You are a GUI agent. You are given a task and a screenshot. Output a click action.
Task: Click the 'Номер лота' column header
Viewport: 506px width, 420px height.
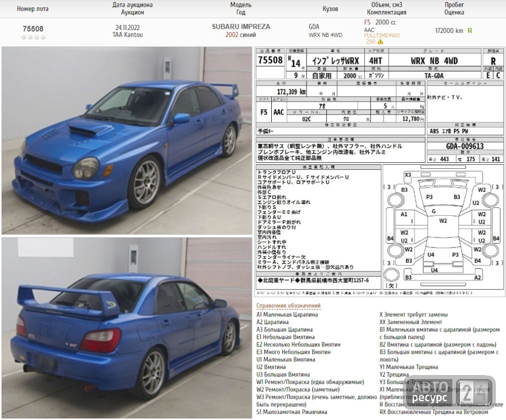[32, 9]
